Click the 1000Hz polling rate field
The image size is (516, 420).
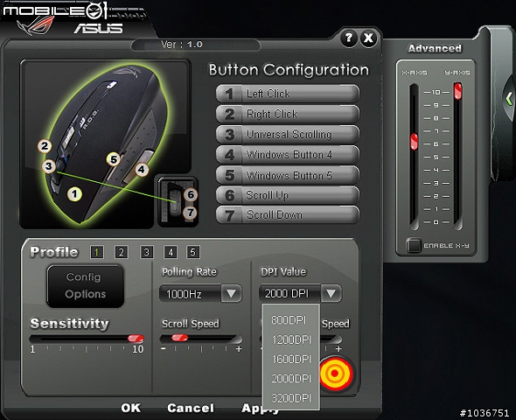[191, 294]
